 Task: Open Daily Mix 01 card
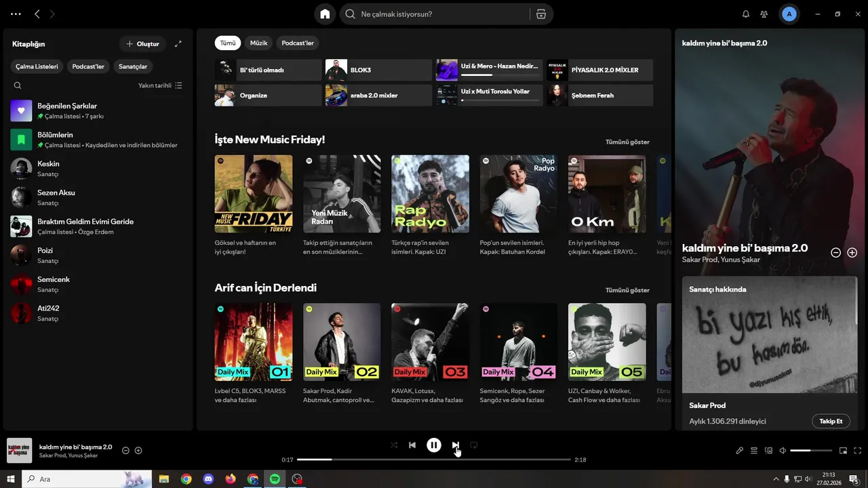click(254, 354)
